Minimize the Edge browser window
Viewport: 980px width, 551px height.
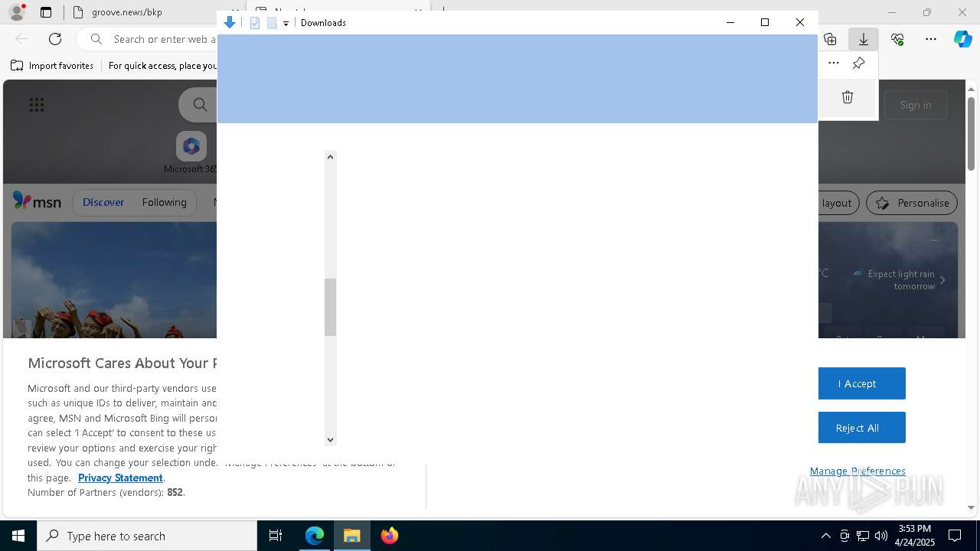point(891,12)
